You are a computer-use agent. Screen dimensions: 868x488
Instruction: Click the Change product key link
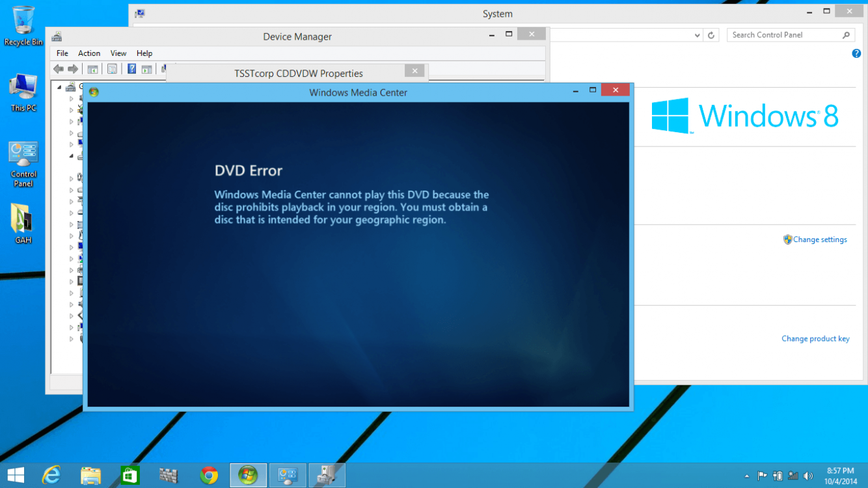(815, 338)
